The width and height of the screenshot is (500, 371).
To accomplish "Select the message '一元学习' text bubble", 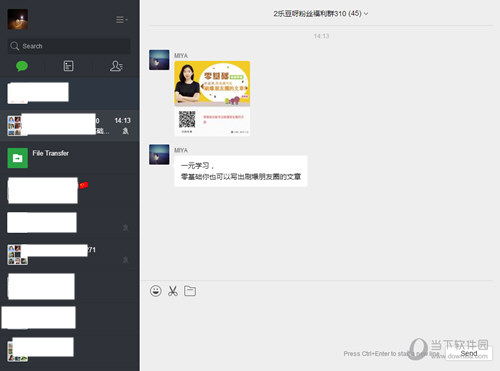I will 241,171.
